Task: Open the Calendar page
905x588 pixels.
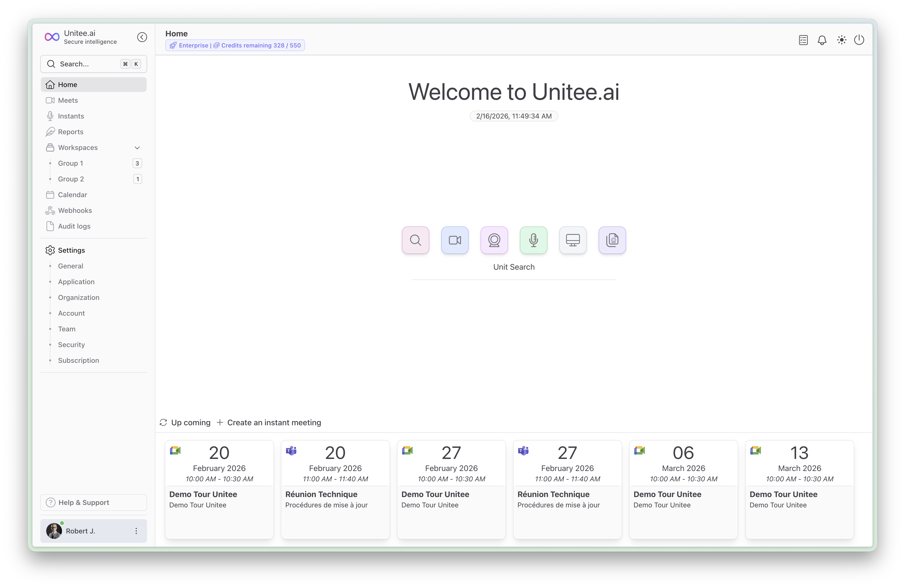Action: [93, 195]
